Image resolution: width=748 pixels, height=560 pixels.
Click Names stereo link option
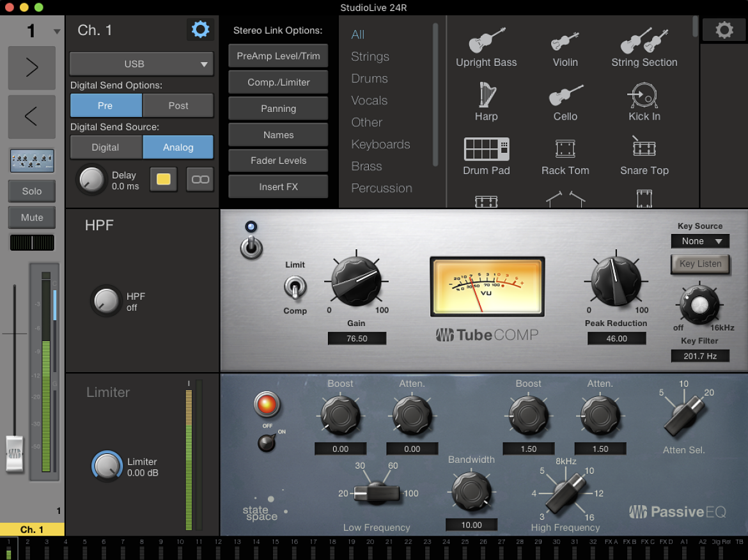tap(278, 134)
